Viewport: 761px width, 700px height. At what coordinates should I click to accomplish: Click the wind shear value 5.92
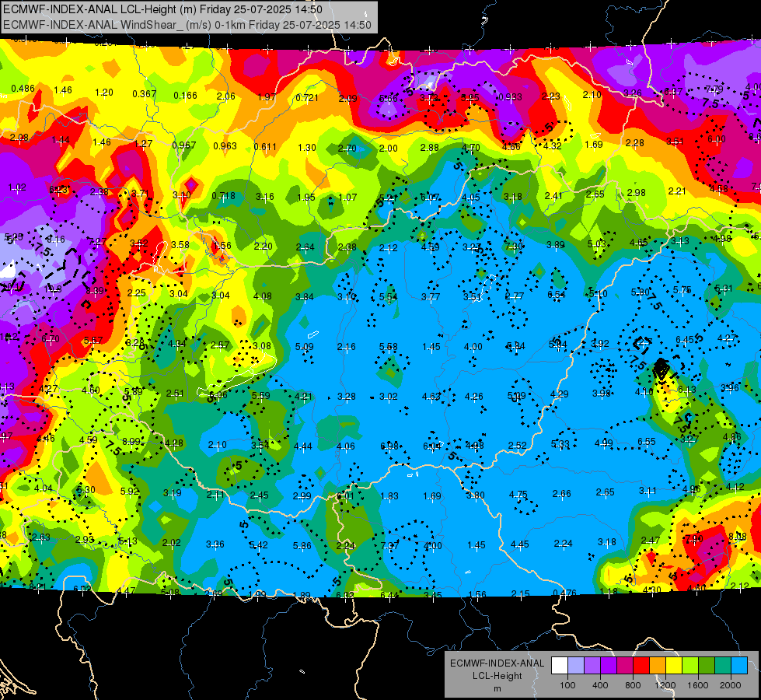tap(130, 491)
